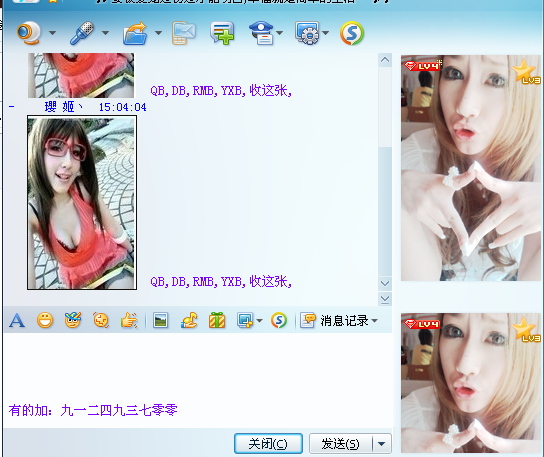Expand voice call options dropdown arrow
Viewport: 544px width, 457px height.
click(105, 33)
